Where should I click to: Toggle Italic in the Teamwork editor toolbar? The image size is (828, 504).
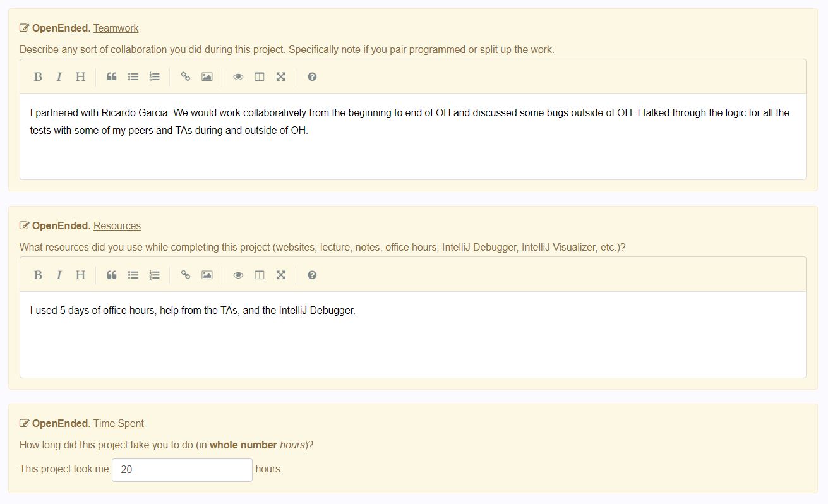click(59, 76)
